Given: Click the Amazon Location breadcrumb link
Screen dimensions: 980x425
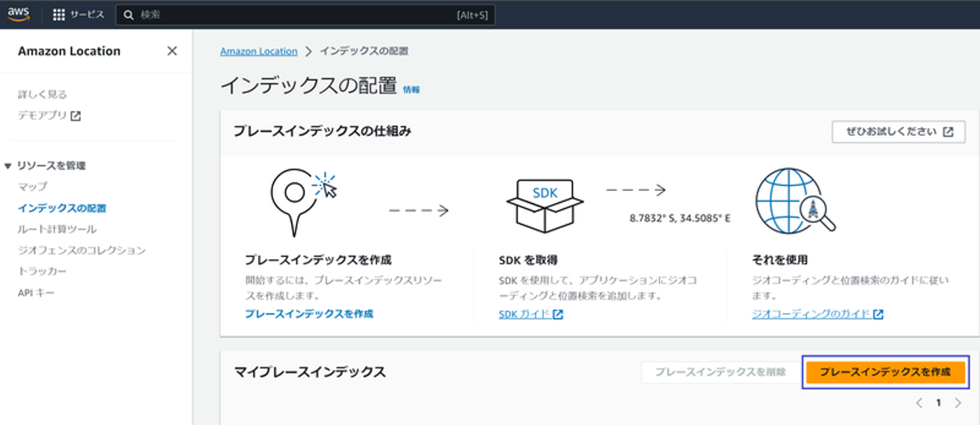Looking at the screenshot, I should click(259, 51).
